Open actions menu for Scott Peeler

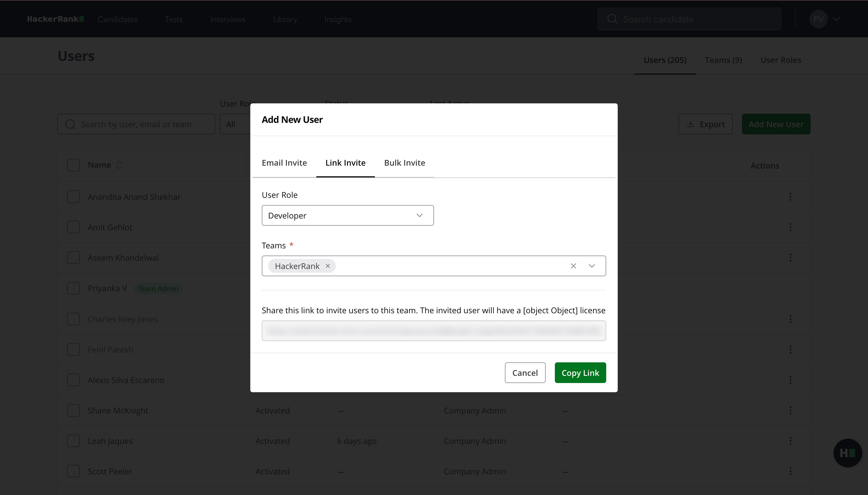(x=790, y=471)
